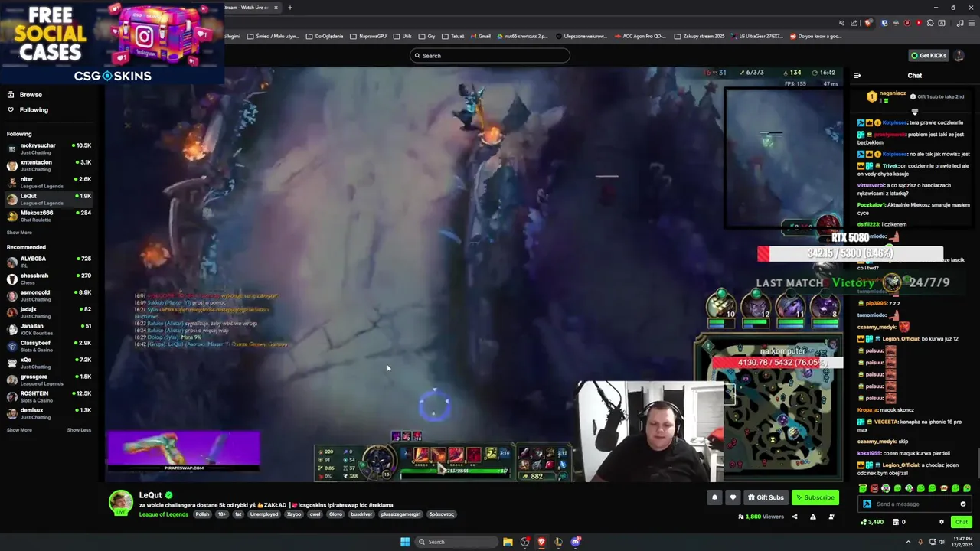Click the Windows Start button
Screen dimensions: 980x551
[405, 542]
